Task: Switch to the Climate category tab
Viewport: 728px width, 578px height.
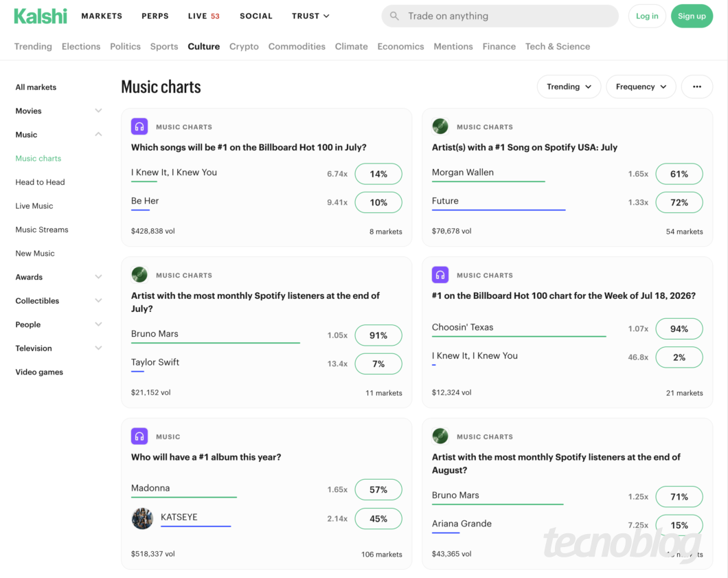Action: click(x=352, y=47)
